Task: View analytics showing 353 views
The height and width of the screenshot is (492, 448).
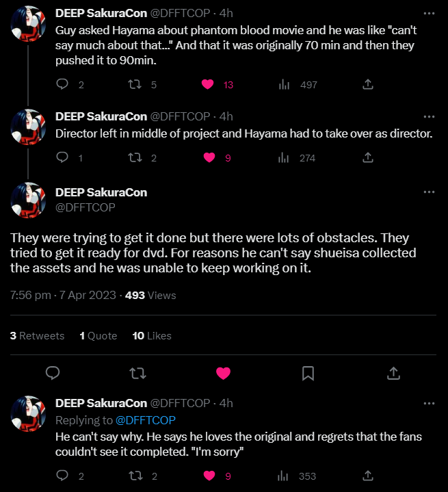Action: pos(284,476)
